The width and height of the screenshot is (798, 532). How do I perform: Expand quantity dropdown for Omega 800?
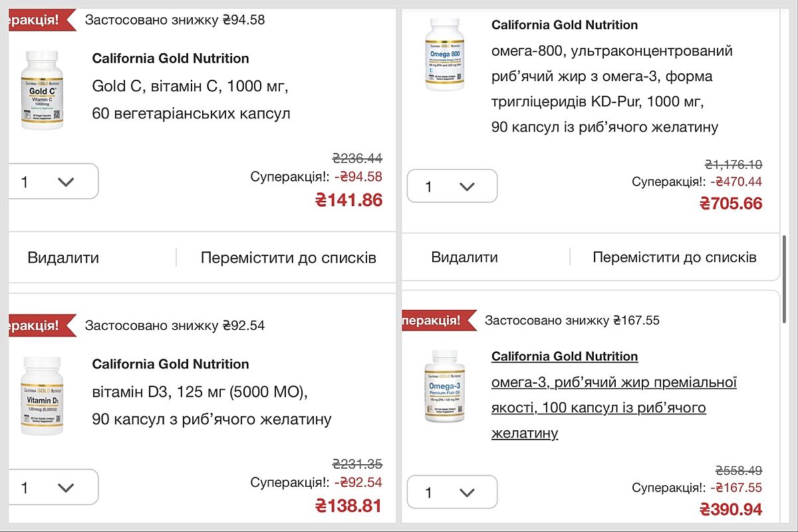[x=452, y=186]
